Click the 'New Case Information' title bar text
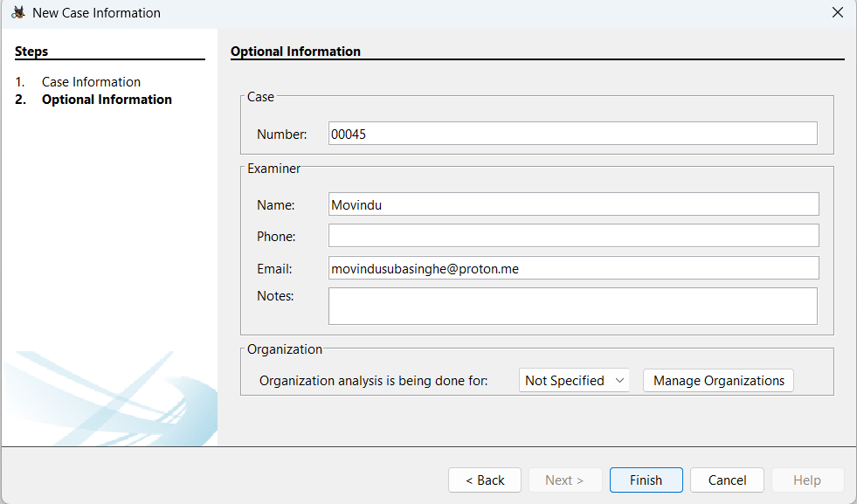 click(x=96, y=13)
